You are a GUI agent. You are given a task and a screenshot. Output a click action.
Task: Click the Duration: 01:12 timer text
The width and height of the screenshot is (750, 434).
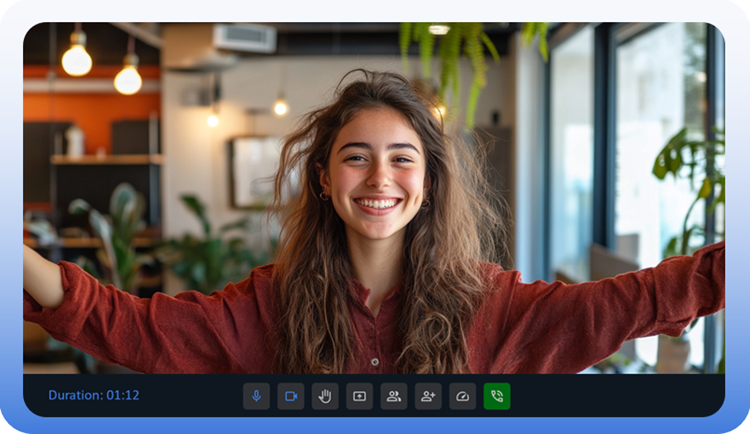click(x=94, y=395)
